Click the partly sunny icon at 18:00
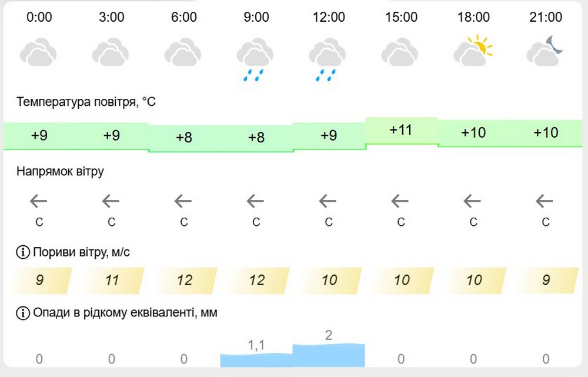This screenshot has height=377, width=588. click(473, 50)
